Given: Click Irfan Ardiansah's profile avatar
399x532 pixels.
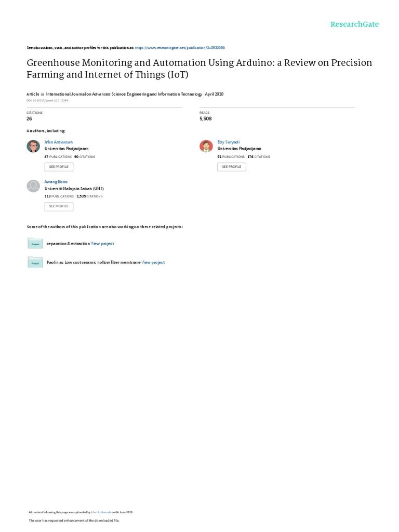Looking at the screenshot, I should [33, 146].
